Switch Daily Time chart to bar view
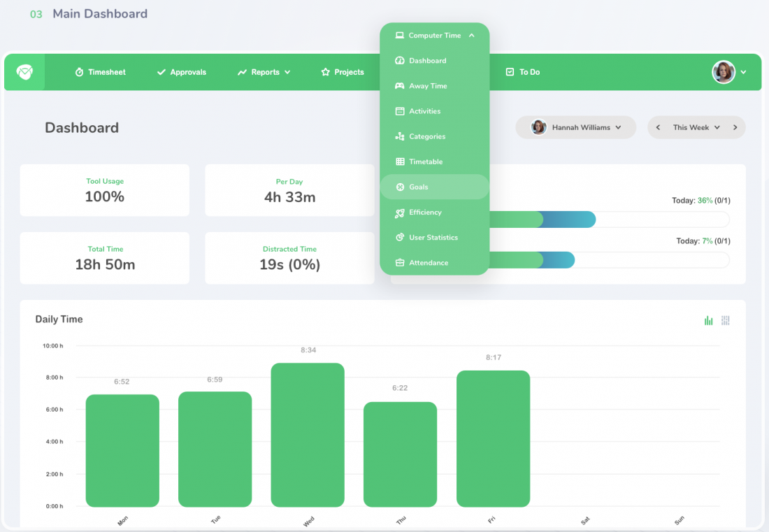 pyautogui.click(x=708, y=319)
